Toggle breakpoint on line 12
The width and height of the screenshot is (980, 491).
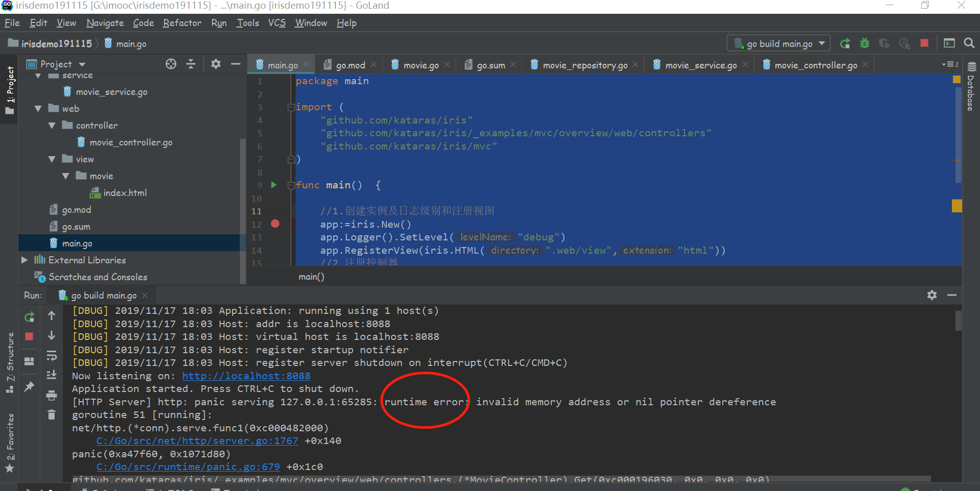coord(275,224)
